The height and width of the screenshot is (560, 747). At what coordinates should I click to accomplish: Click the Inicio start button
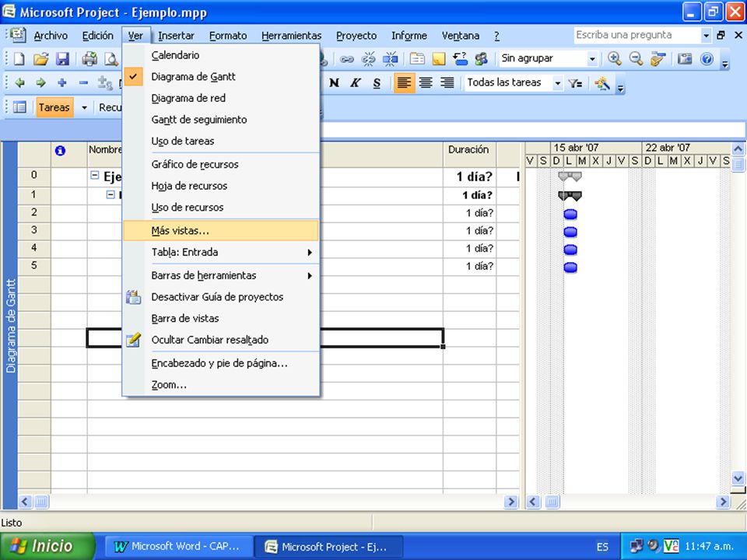coord(47,546)
